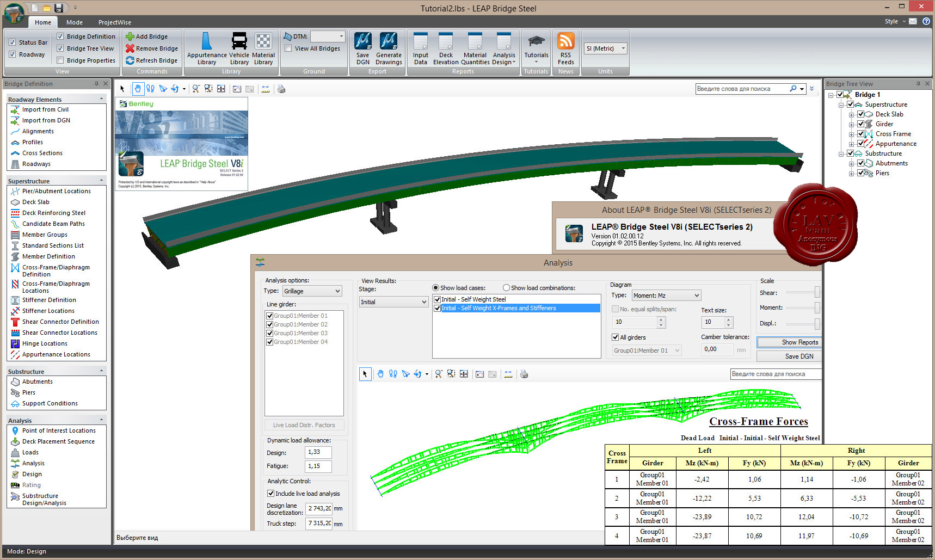
Task: Toggle Bridge Tree View checkbox
Action: pyautogui.click(x=60, y=48)
